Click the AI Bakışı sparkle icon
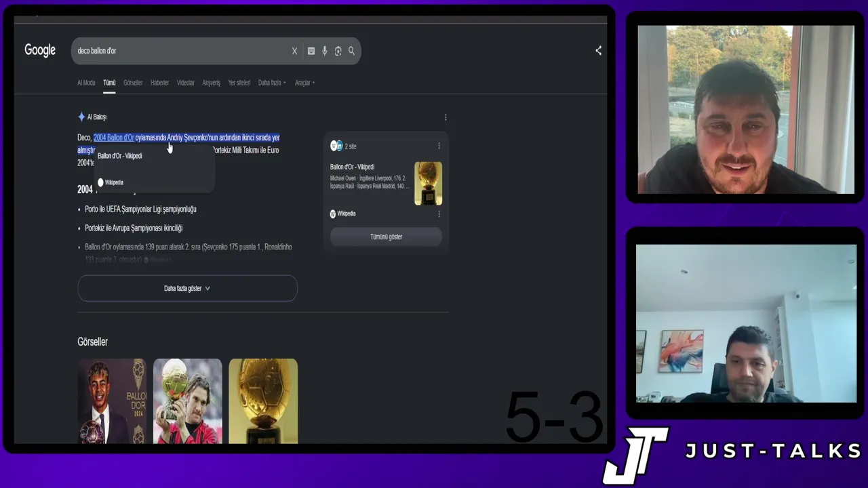The image size is (868, 488). pyautogui.click(x=81, y=117)
